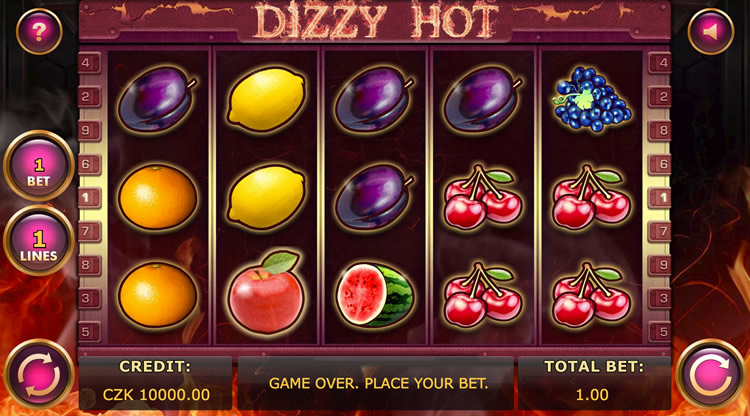Click the top lemon in reel two
This screenshot has width=750, height=416.
pyautogui.click(x=266, y=99)
